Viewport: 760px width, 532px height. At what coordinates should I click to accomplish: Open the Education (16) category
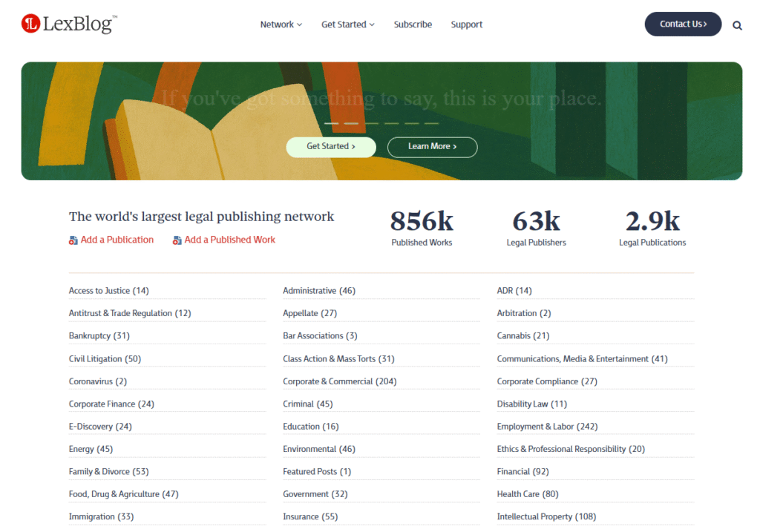[x=311, y=427]
